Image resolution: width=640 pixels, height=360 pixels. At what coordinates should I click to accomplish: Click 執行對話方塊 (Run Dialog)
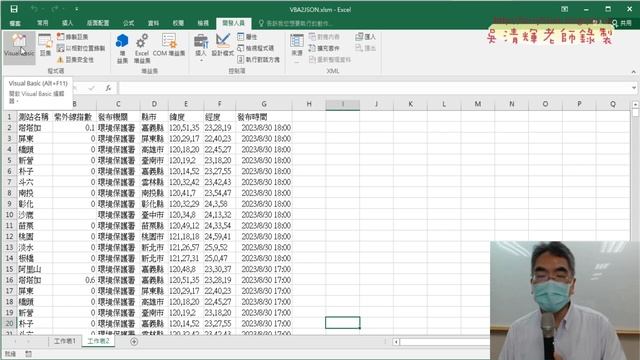pyautogui.click(x=258, y=60)
